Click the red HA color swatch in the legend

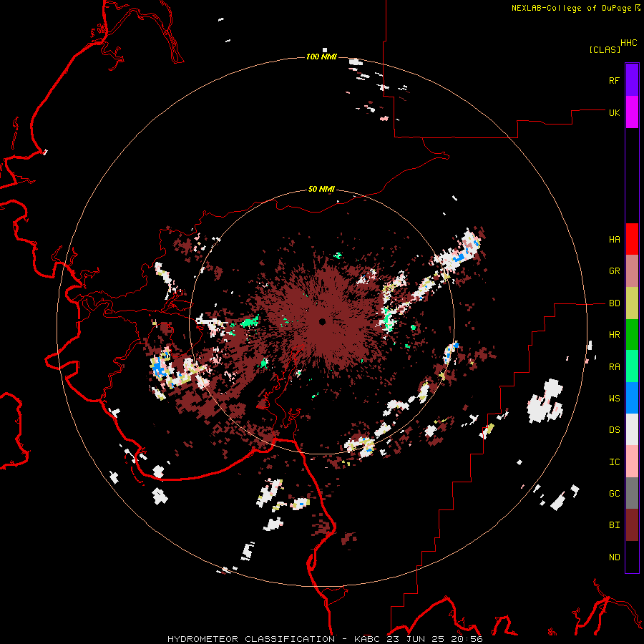coord(632,239)
